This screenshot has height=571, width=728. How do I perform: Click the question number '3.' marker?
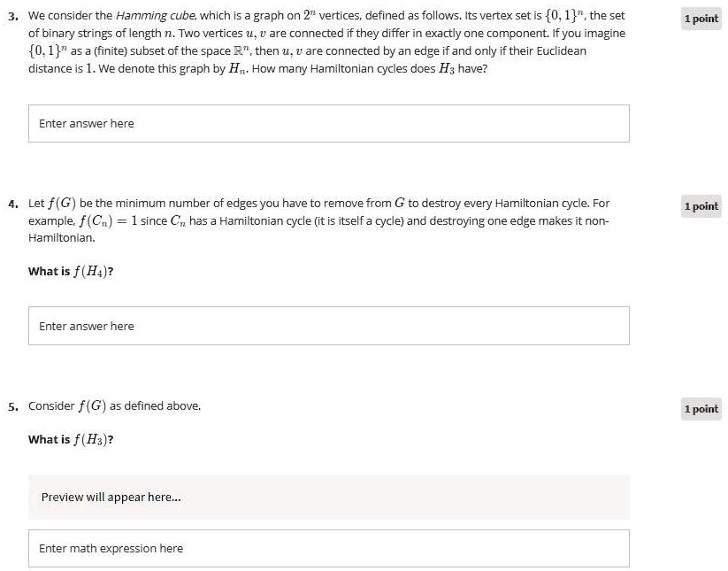pos(11,16)
